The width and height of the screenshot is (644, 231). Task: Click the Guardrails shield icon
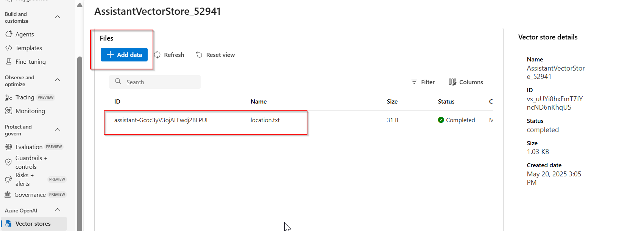[9, 162]
